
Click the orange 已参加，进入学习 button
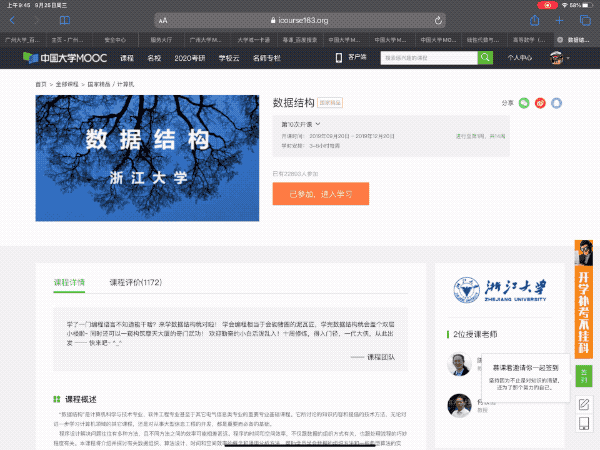click(321, 194)
